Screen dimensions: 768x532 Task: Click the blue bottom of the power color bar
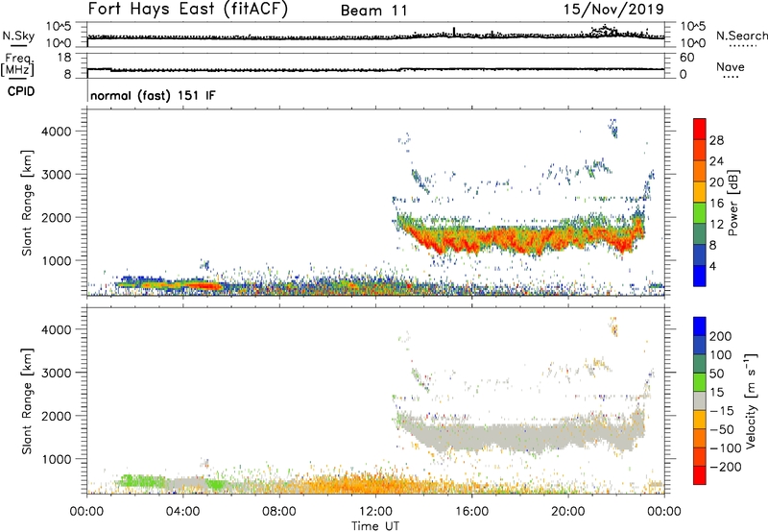[700, 276]
